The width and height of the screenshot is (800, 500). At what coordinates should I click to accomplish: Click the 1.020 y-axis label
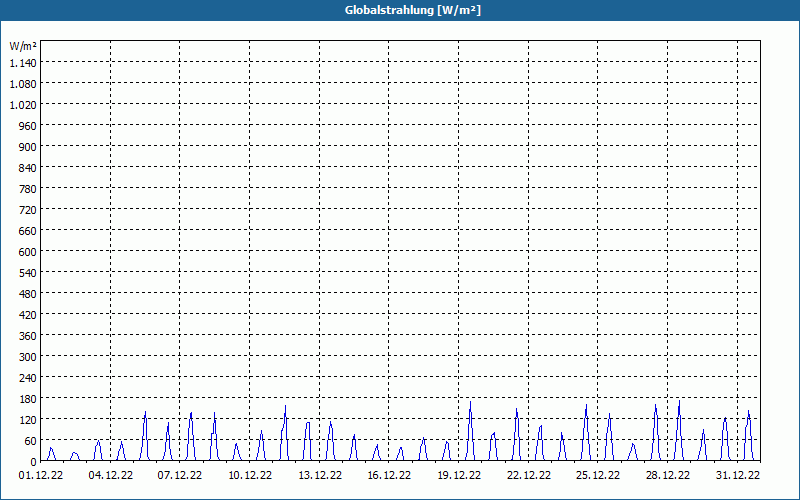coord(23,105)
